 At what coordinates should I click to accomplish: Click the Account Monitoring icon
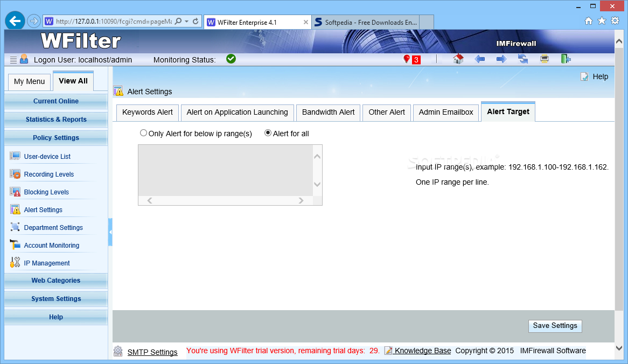tap(15, 244)
